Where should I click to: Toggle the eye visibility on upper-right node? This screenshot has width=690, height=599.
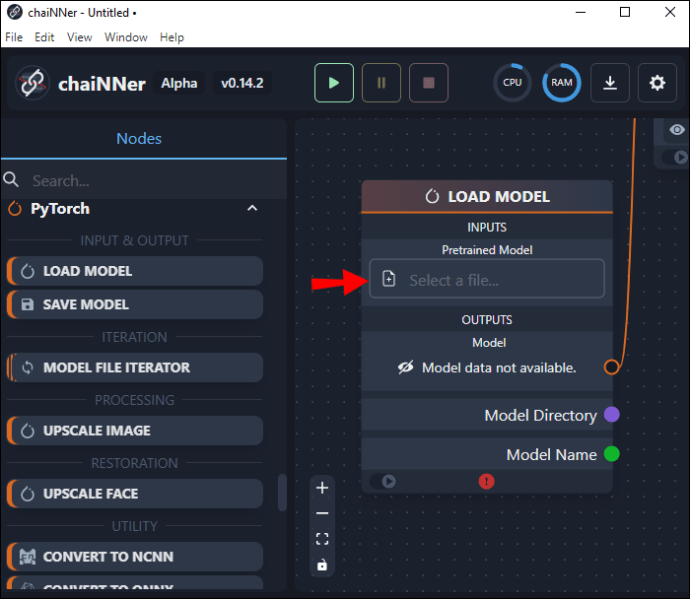677,130
